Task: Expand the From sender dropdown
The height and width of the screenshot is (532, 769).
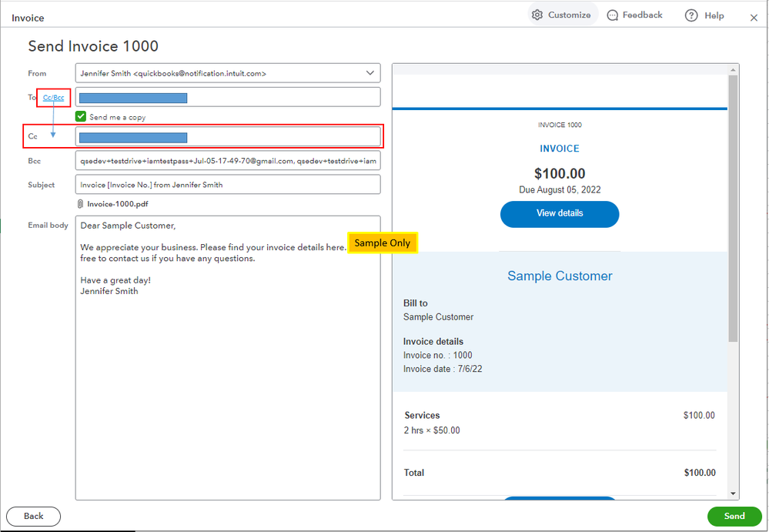Action: (x=369, y=73)
